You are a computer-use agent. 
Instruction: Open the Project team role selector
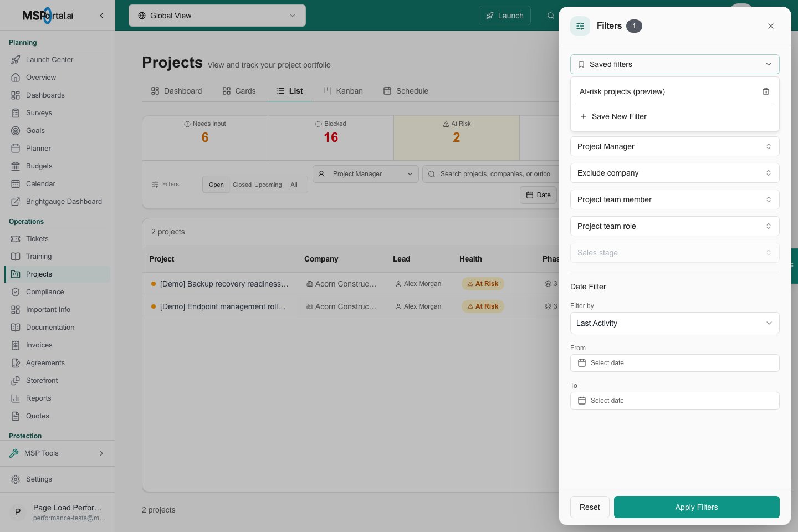coord(675,226)
